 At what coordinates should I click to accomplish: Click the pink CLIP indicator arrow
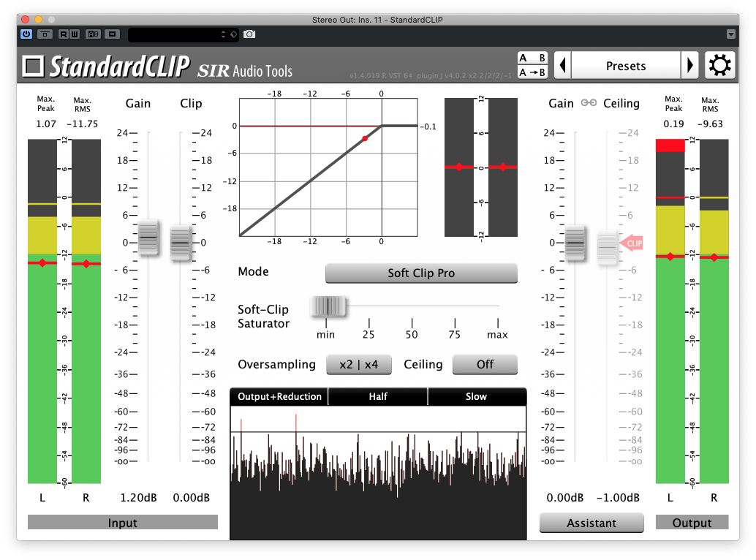tap(631, 243)
